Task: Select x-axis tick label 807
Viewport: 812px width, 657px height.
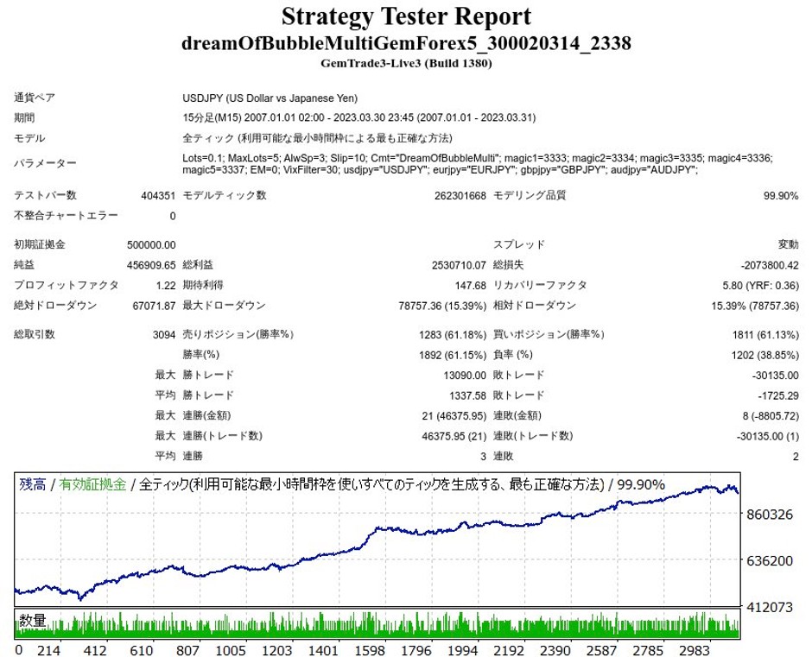Action: click(x=187, y=650)
